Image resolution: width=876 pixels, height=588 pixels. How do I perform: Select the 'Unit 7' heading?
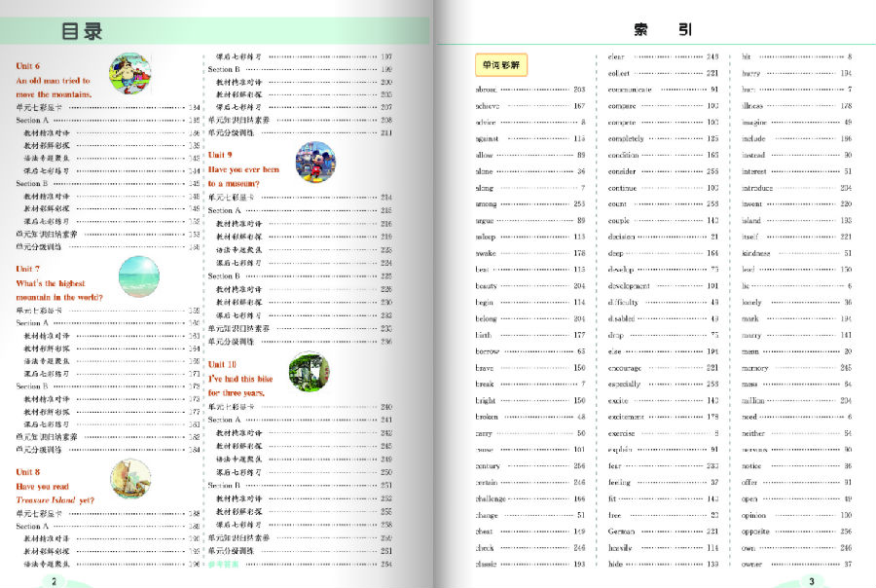click(28, 269)
